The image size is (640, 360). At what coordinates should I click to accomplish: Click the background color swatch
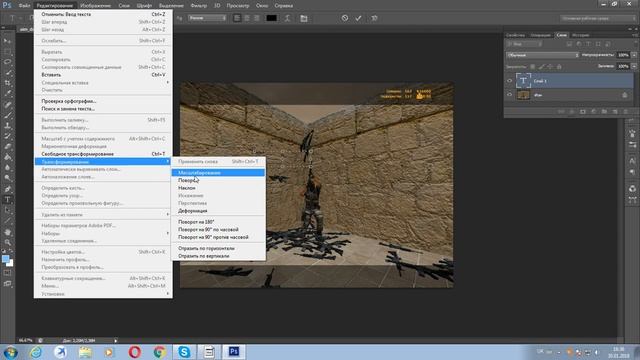10,264
